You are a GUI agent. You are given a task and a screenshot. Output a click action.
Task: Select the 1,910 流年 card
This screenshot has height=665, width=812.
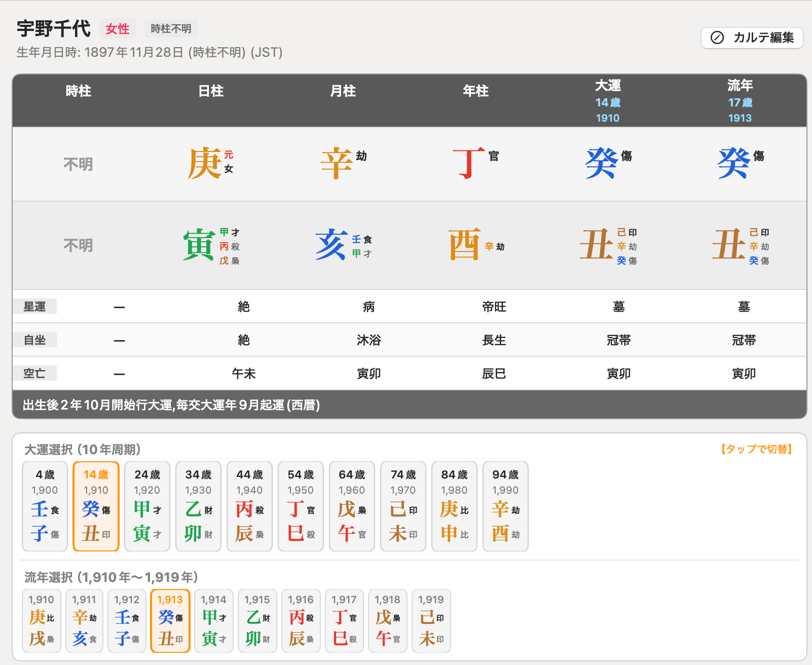point(42,620)
